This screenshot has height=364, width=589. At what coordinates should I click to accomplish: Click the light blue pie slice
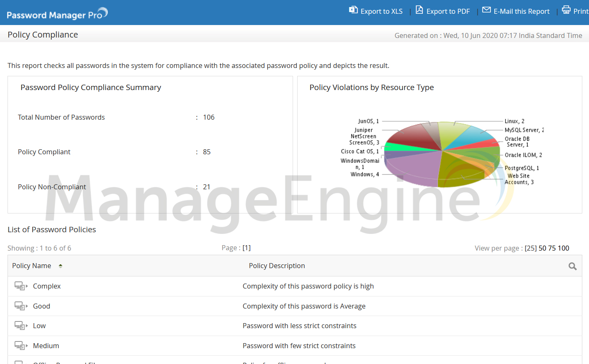point(470,138)
